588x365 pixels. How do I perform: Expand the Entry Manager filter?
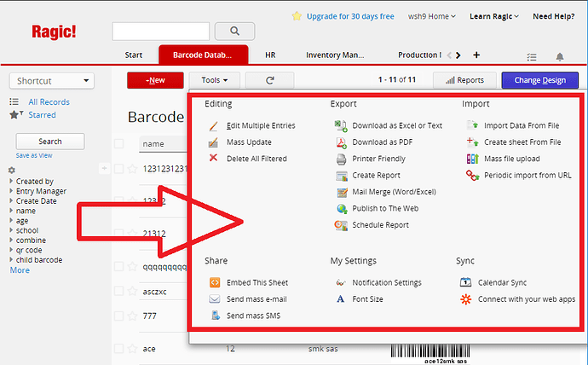pyautogui.click(x=11, y=190)
